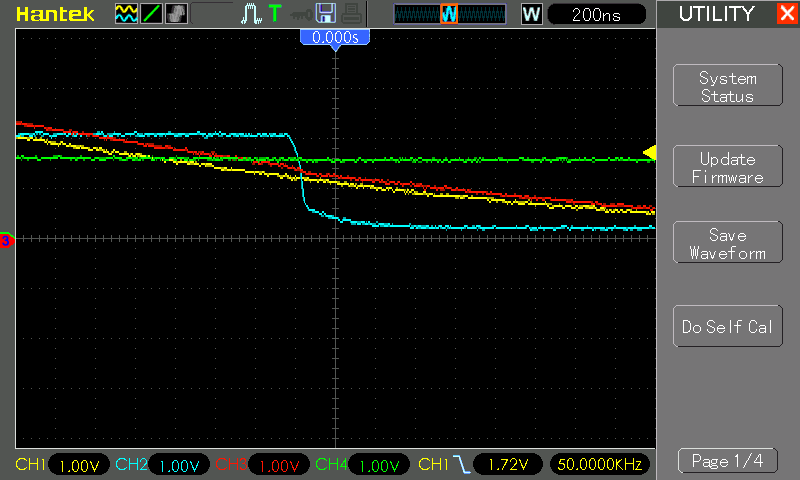
Task: Click the gray key lock icon
Action: 301,14
